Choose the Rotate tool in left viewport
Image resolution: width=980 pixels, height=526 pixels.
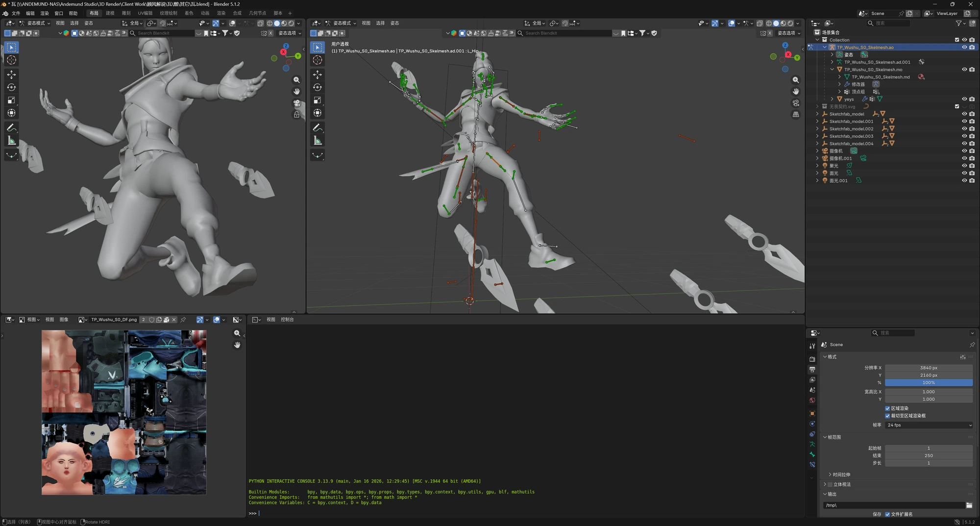click(11, 87)
